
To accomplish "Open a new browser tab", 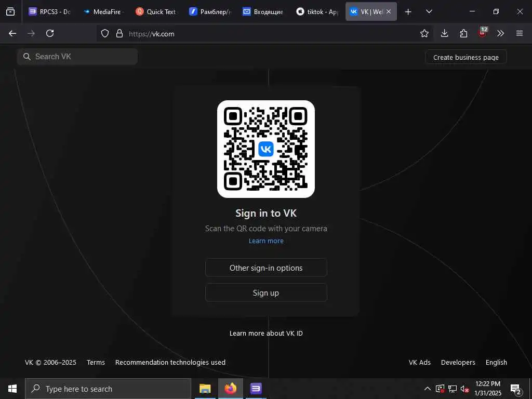I will [x=408, y=12].
